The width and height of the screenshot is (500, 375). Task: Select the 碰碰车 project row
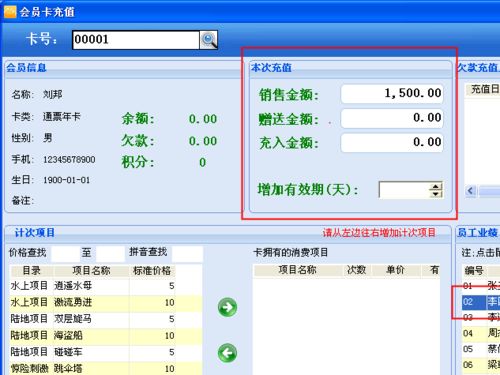point(106,352)
